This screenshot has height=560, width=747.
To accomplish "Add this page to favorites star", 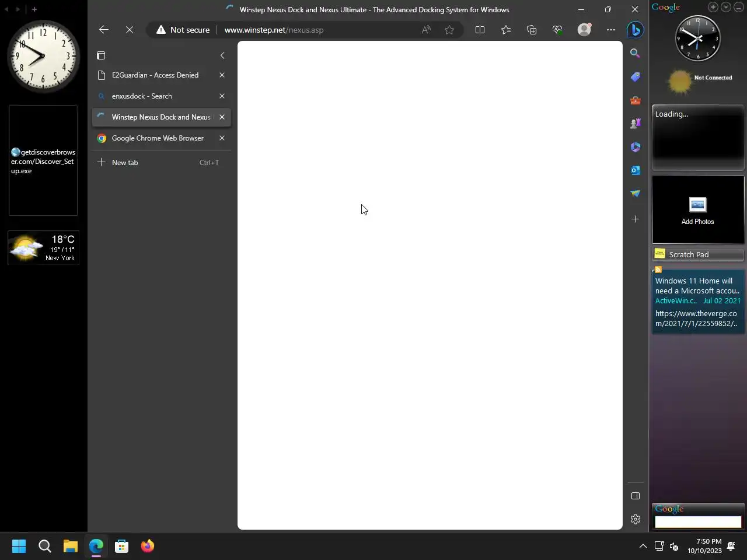I will click(449, 30).
